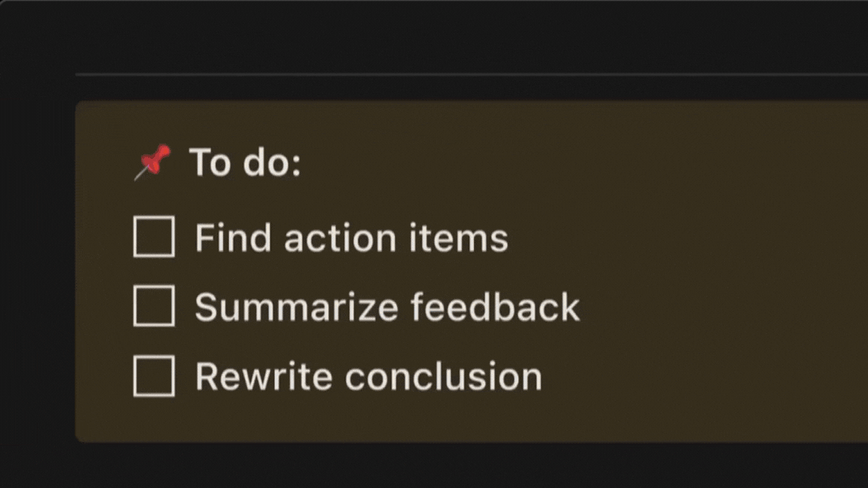Viewport: 868px width, 488px height.
Task: Tick the Summarize feedback checkbox
Action: coord(154,306)
